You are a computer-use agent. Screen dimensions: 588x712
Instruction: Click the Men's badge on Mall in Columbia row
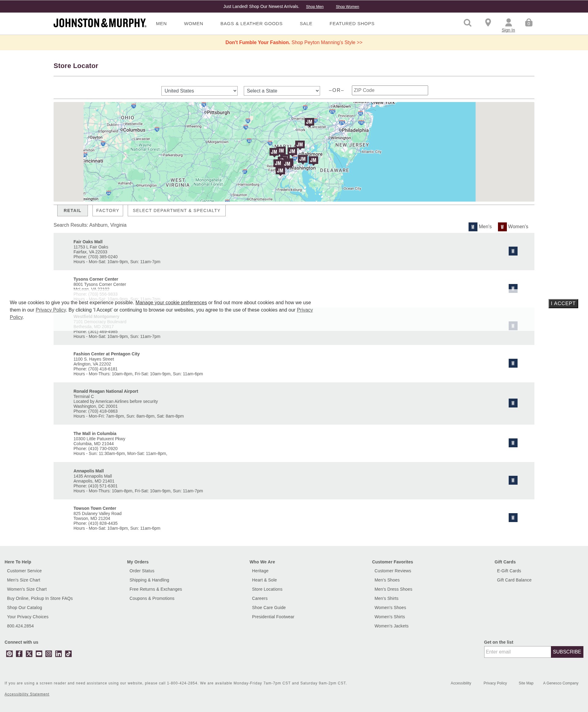(513, 443)
